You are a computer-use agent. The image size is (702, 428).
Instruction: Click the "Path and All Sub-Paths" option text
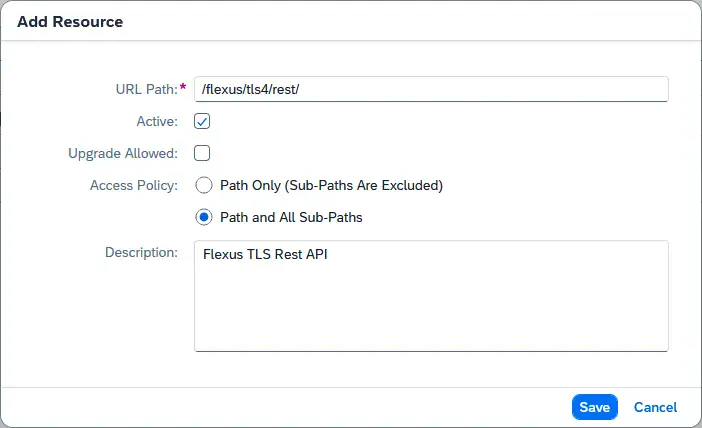[x=291, y=217]
